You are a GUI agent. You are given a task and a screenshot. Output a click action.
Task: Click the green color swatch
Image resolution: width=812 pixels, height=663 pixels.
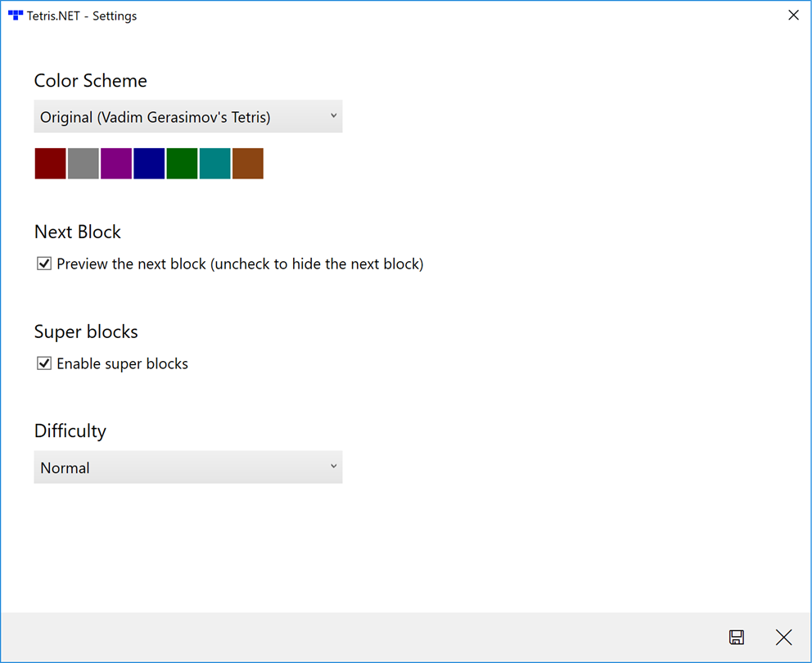tap(182, 164)
